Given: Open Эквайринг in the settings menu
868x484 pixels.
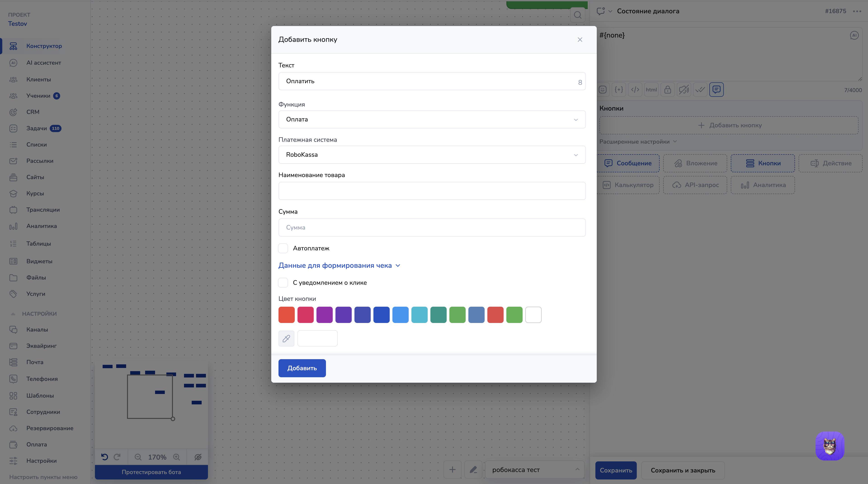Looking at the screenshot, I should 41,346.
